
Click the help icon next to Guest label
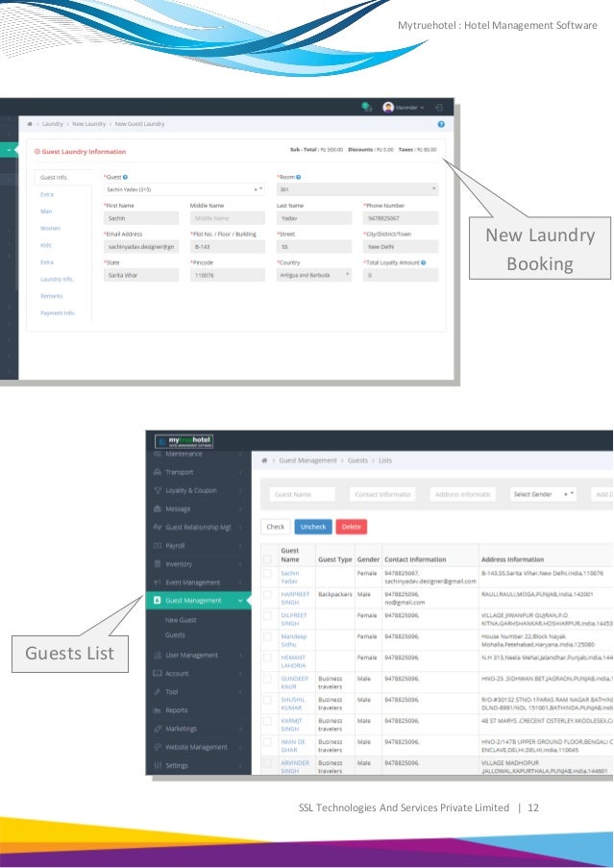125,177
